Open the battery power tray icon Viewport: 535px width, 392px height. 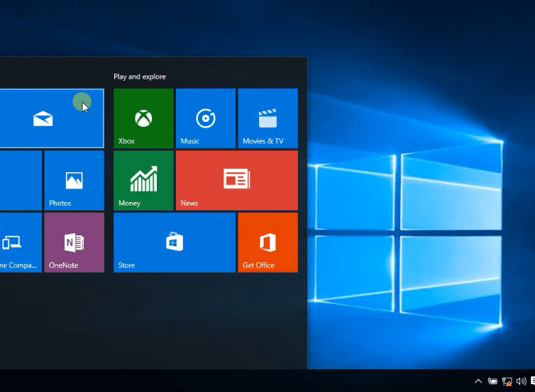(x=492, y=381)
